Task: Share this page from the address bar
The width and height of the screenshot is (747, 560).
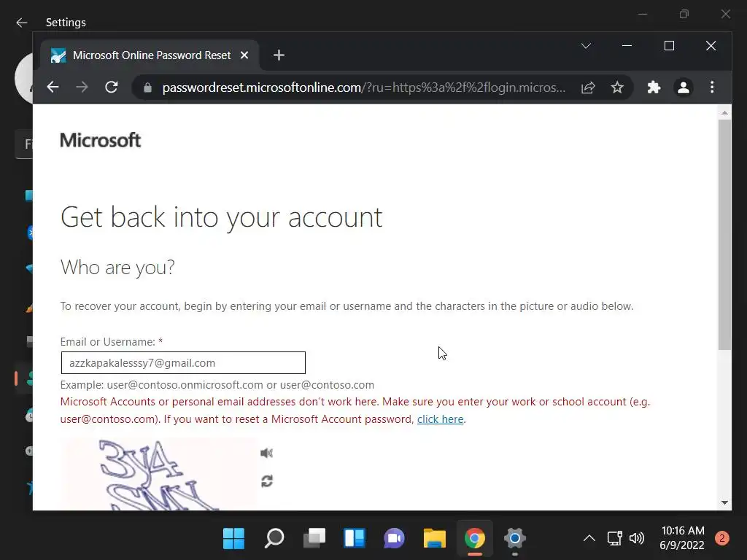Action: tap(588, 87)
